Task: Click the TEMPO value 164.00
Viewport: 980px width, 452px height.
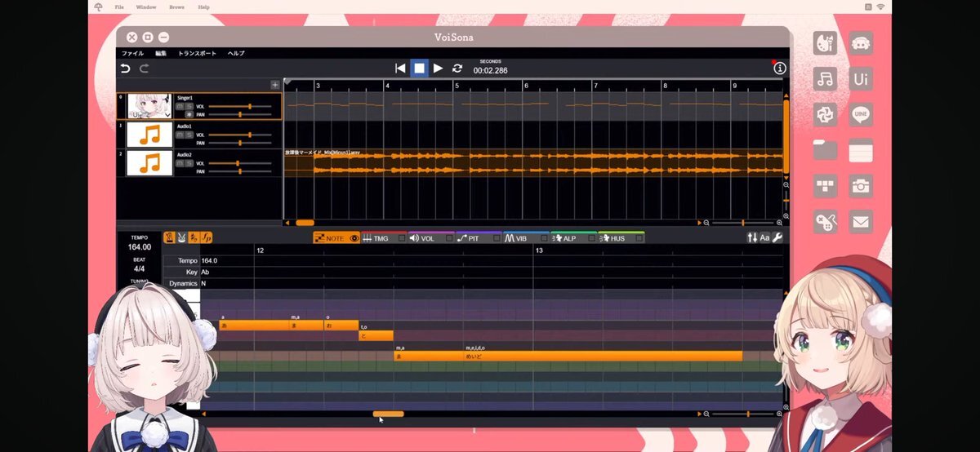Action: [140, 247]
